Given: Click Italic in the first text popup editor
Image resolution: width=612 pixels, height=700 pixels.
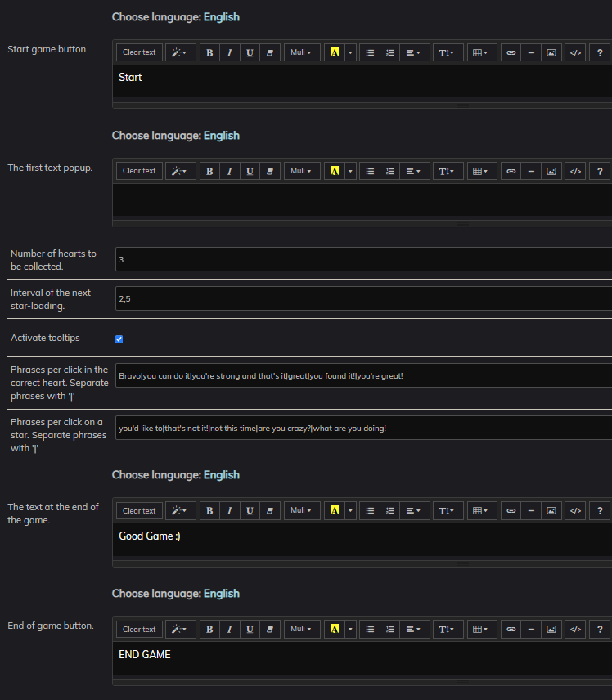Looking at the screenshot, I should 230,172.
